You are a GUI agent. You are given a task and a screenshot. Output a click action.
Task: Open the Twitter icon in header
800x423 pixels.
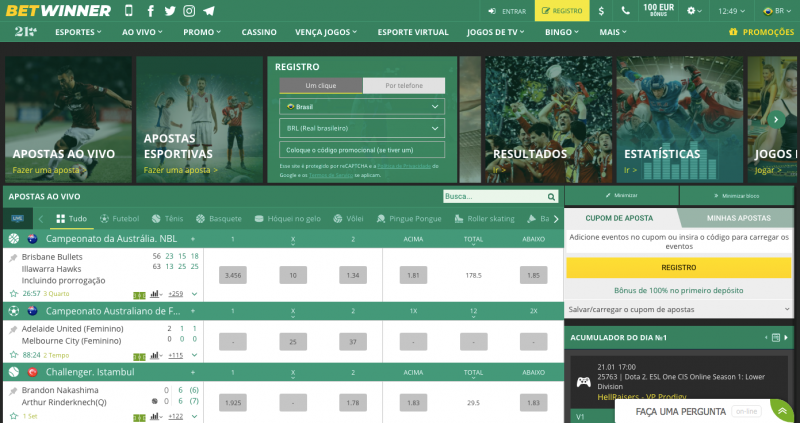(170, 11)
